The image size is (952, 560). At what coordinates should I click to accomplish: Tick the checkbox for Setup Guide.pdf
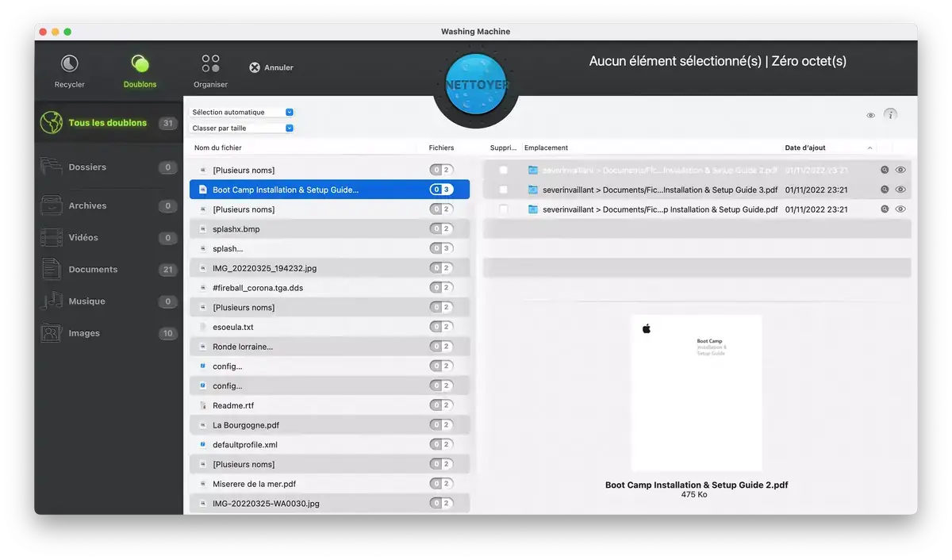click(503, 209)
